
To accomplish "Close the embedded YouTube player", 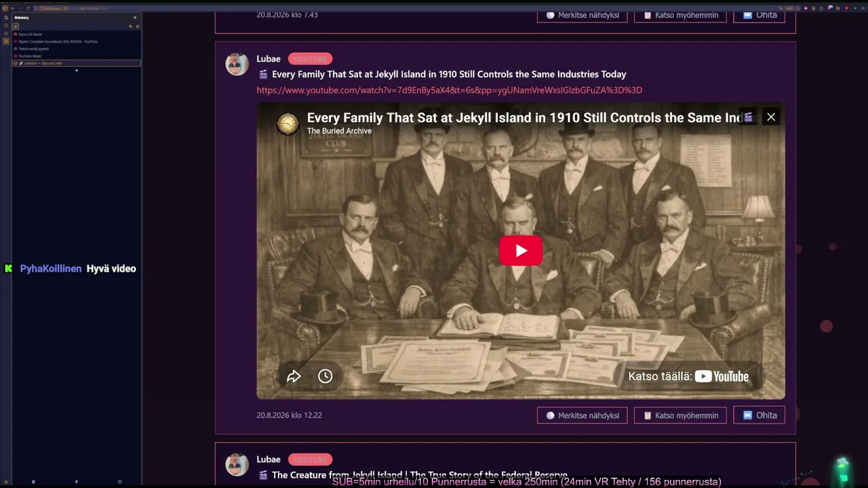I will [771, 117].
